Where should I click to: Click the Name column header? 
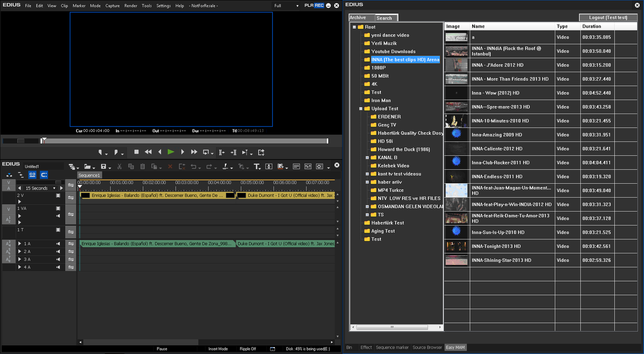[512, 27]
